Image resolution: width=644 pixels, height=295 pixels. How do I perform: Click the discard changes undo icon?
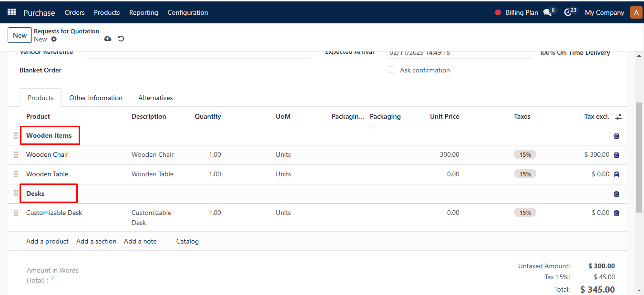click(121, 39)
